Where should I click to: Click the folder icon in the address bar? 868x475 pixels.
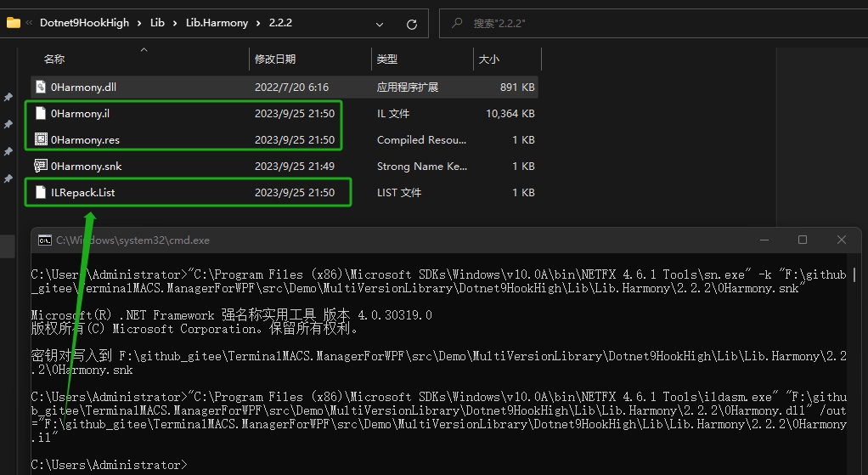click(14, 23)
